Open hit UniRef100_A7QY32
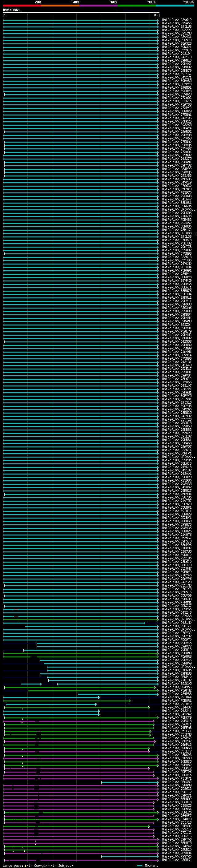 coord(176,633)
